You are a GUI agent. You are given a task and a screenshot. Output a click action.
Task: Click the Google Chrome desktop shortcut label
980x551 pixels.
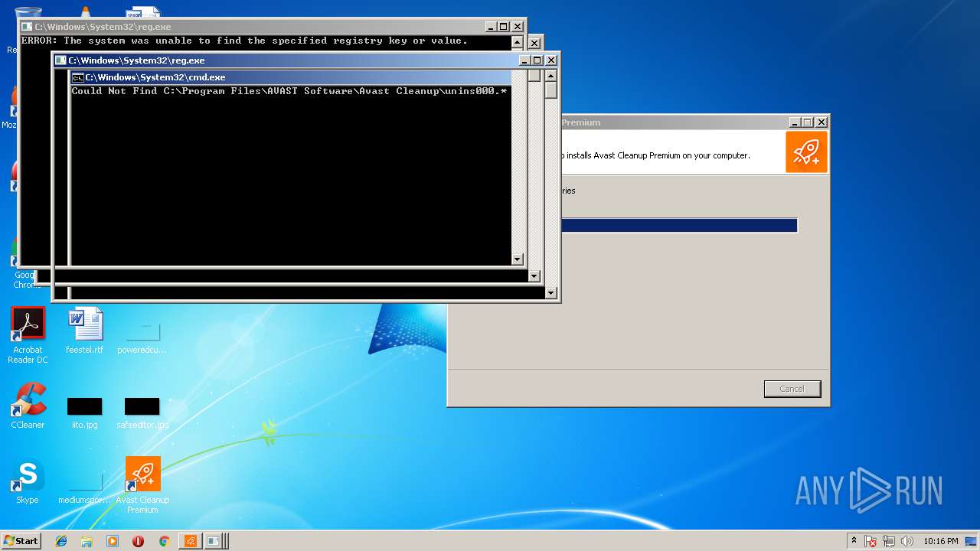coord(26,280)
